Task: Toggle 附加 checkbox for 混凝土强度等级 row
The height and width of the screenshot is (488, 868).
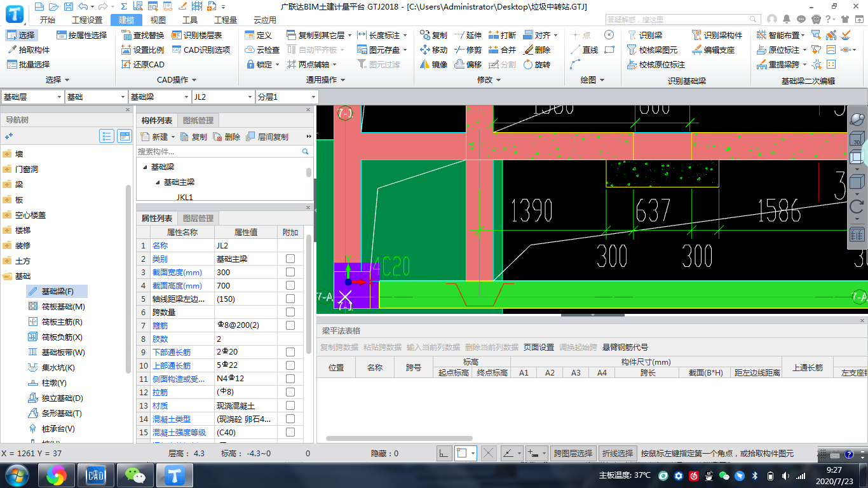Action: pos(290,432)
